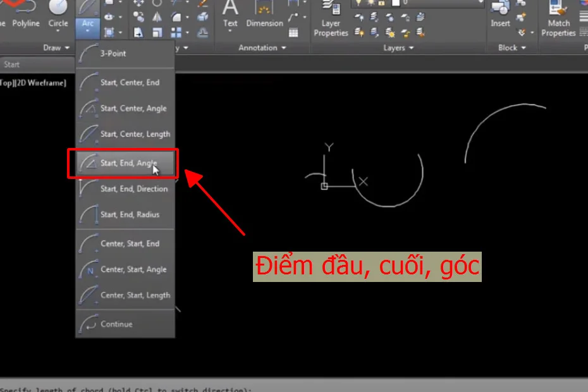588x392 pixels.
Task: Open the Leader flyout arrow
Action: (305, 17)
